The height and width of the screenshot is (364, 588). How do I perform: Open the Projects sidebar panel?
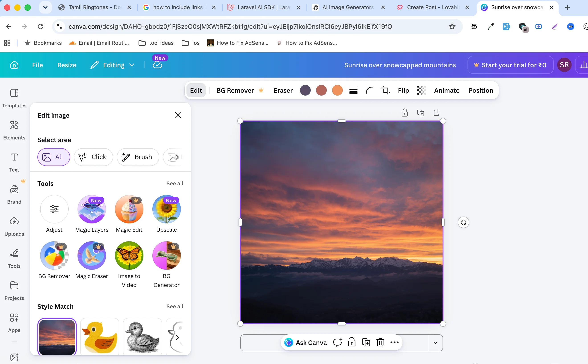tap(14, 290)
